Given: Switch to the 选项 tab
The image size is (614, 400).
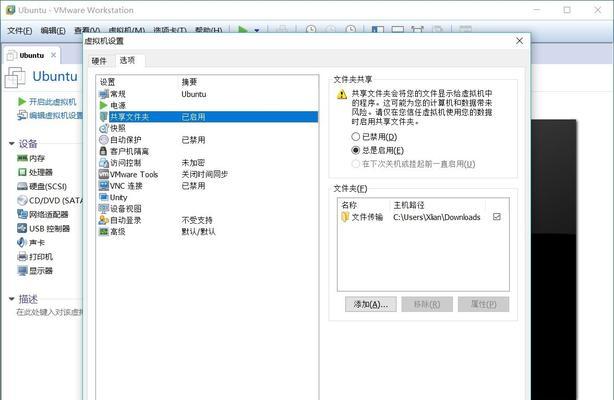Looking at the screenshot, I should (128, 60).
